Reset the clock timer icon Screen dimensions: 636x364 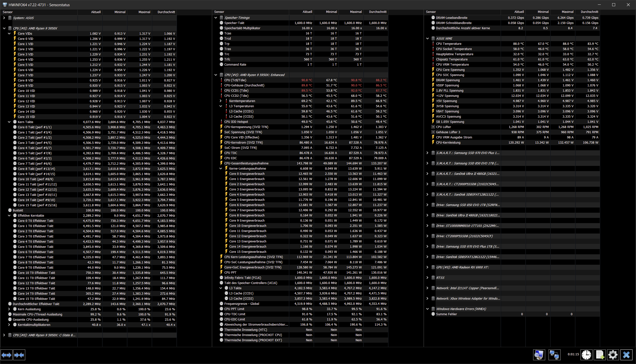click(586, 355)
